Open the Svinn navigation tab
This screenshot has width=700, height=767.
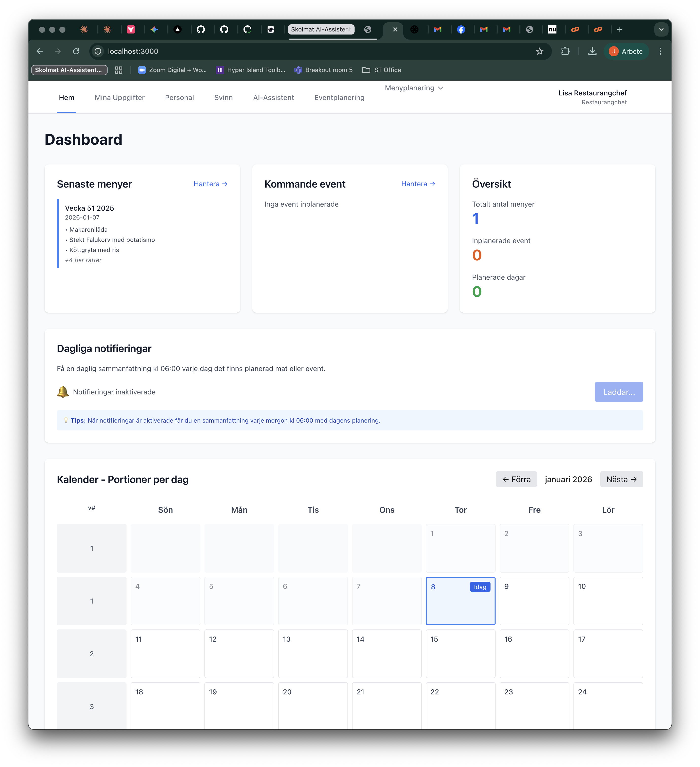pos(223,98)
